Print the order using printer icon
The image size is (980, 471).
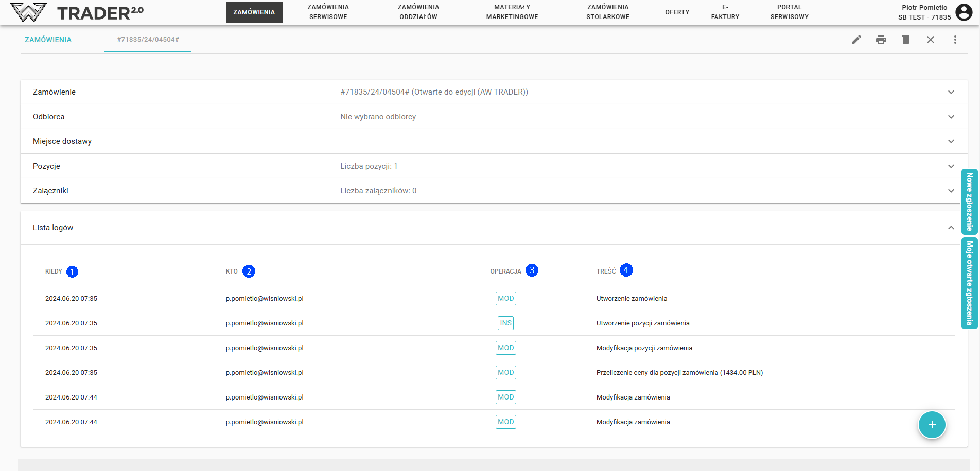(881, 40)
